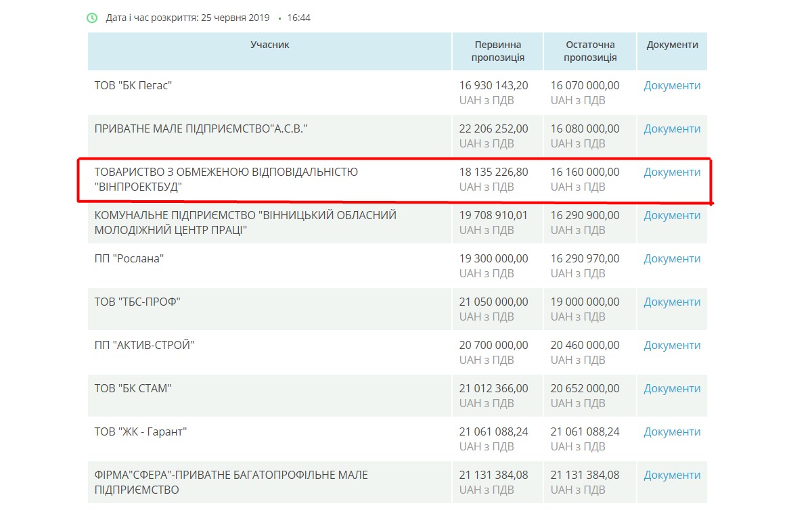This screenshot has height=514, width=812.
Task: Click final bid value 16 290 970,00
Action: [585, 259]
